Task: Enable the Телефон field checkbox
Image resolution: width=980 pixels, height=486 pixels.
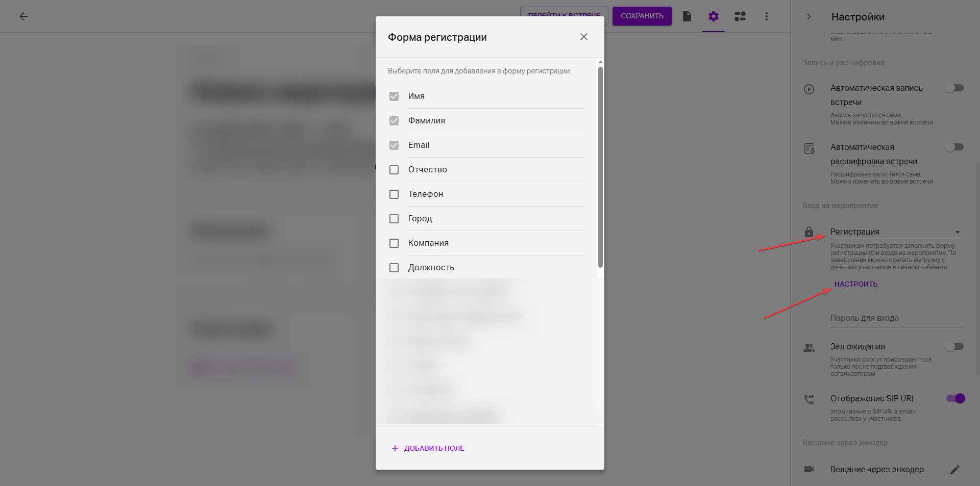Action: 394,194
